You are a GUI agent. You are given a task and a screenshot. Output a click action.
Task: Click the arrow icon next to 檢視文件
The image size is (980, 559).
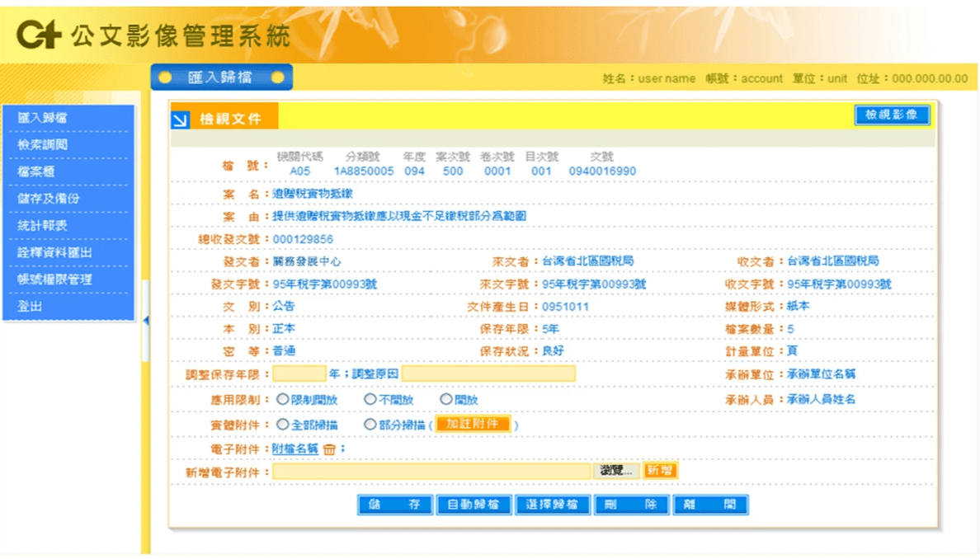point(181,120)
